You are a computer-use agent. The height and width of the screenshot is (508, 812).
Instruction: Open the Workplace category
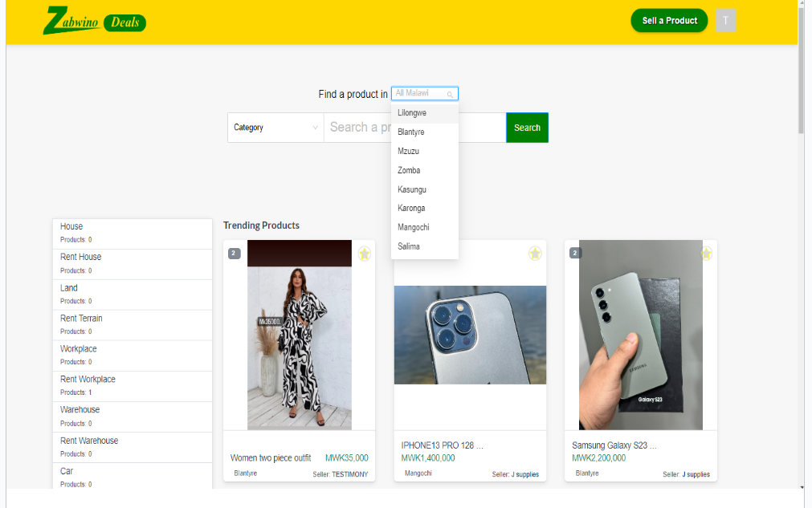[x=133, y=356]
